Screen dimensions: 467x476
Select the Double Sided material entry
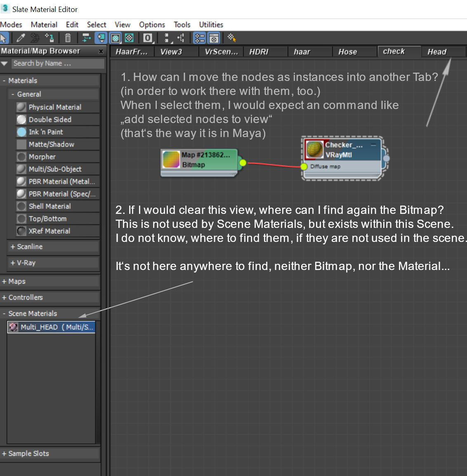[x=50, y=119]
